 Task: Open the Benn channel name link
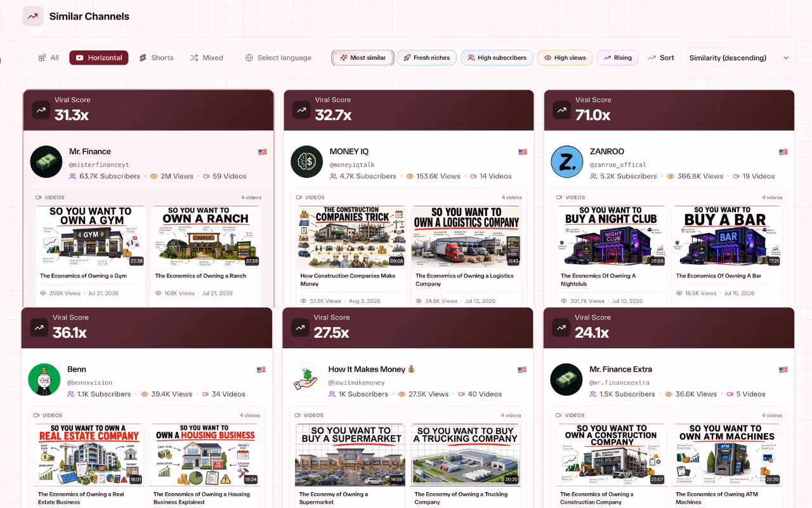(77, 370)
